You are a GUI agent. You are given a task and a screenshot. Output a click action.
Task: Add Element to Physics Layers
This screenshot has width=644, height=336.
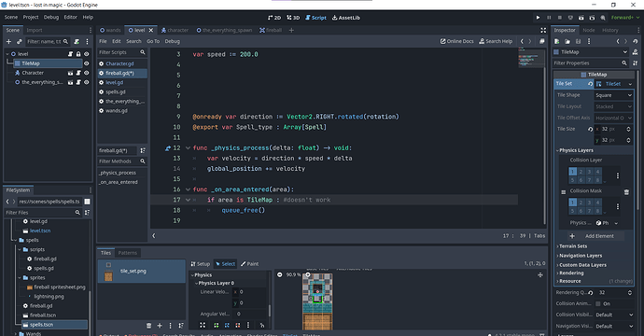pos(595,236)
